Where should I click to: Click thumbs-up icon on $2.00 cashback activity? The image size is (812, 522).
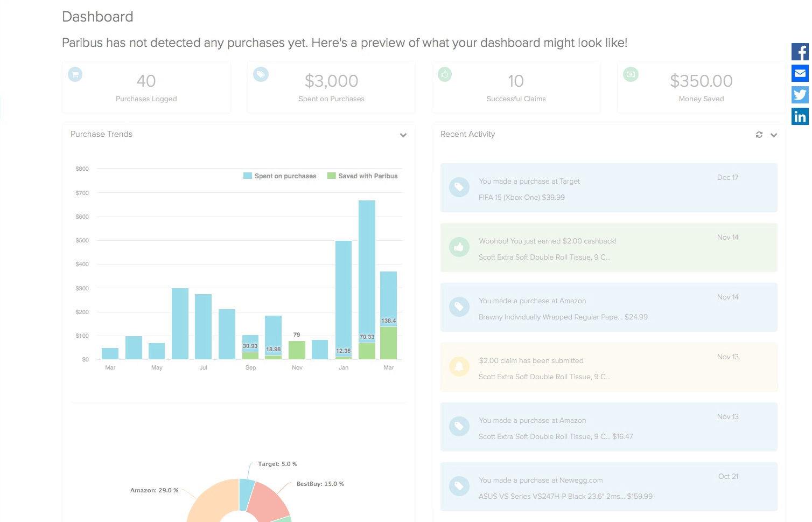click(459, 247)
